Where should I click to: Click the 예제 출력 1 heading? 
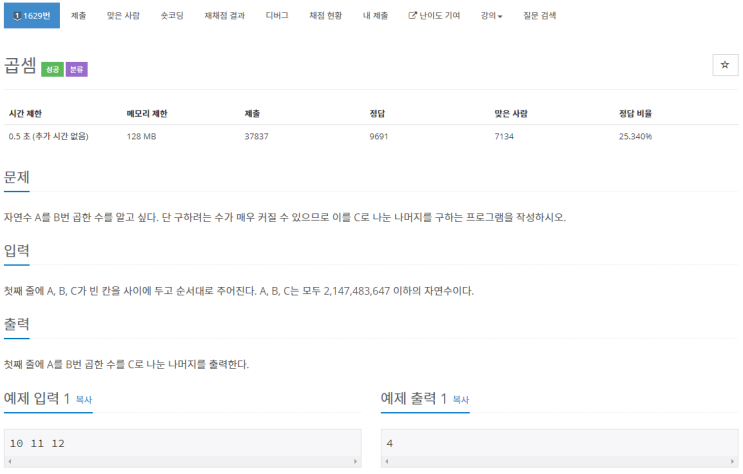414,398
